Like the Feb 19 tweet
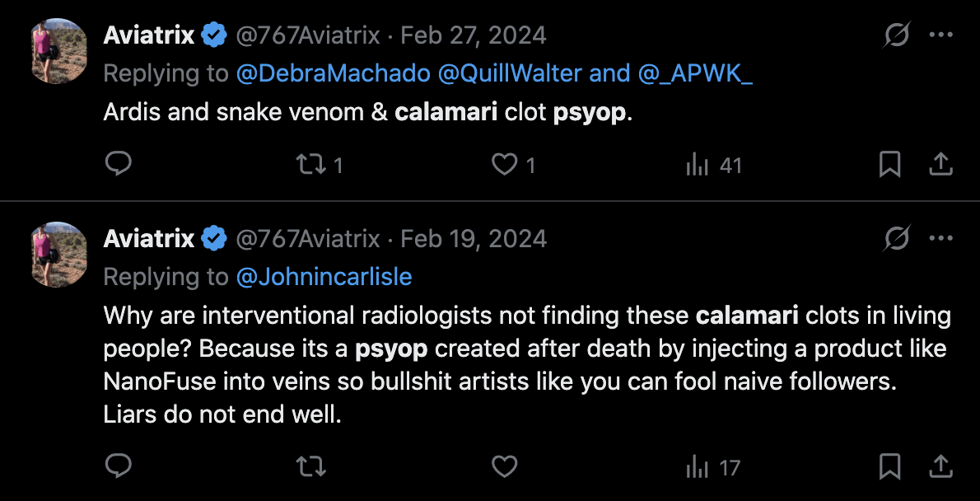980x501 pixels. pyautogui.click(x=503, y=467)
